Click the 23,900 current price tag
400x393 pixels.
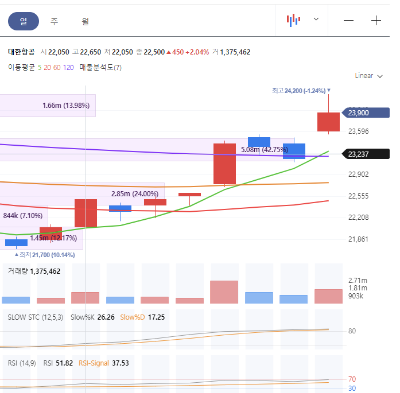[x=366, y=113]
